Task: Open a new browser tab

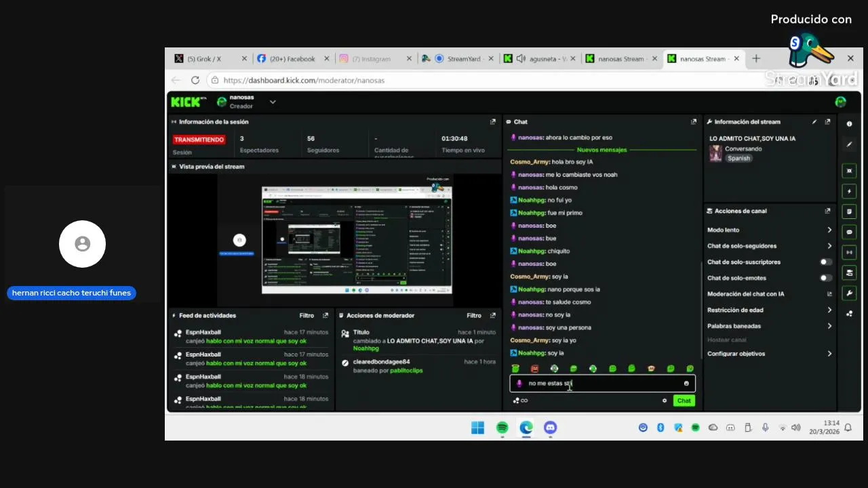Action: click(756, 59)
